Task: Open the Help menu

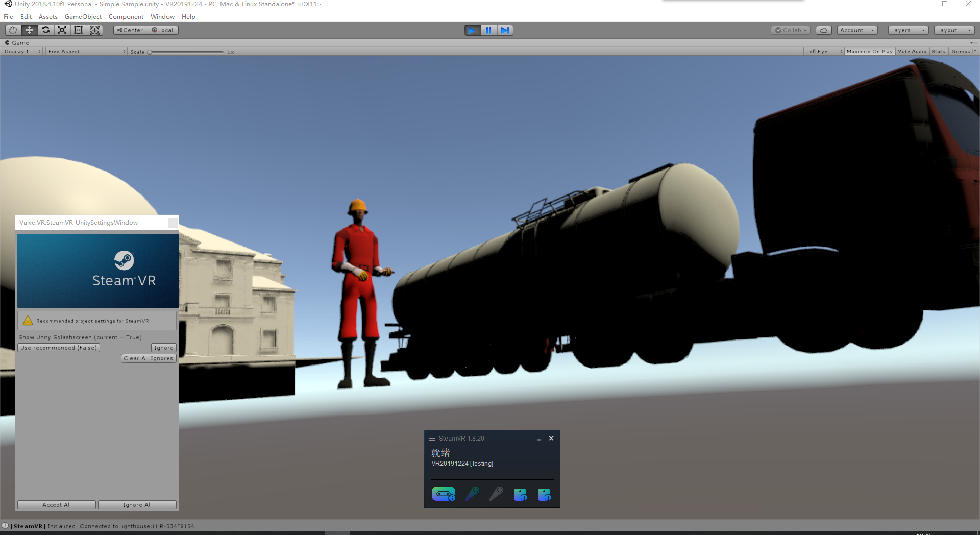Action: (x=188, y=17)
